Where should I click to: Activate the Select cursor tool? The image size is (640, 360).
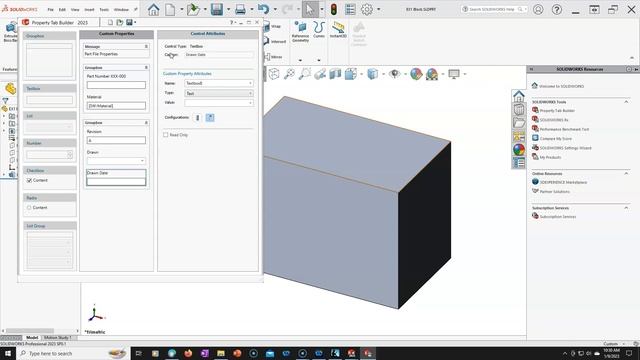310,9
